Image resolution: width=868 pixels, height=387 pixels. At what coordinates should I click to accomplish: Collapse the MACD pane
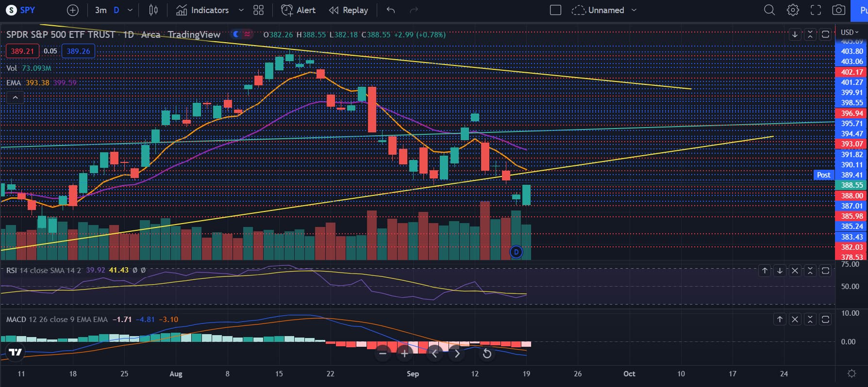[x=810, y=319]
